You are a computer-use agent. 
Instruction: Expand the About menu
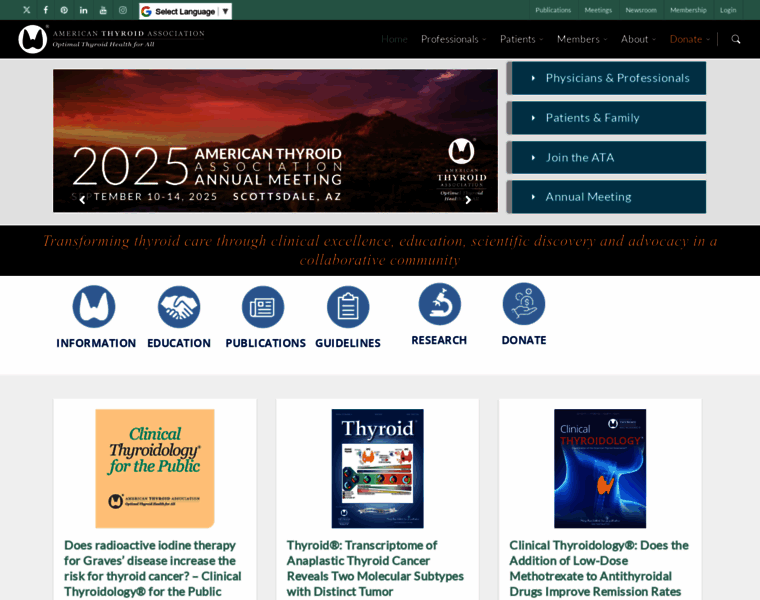point(638,39)
